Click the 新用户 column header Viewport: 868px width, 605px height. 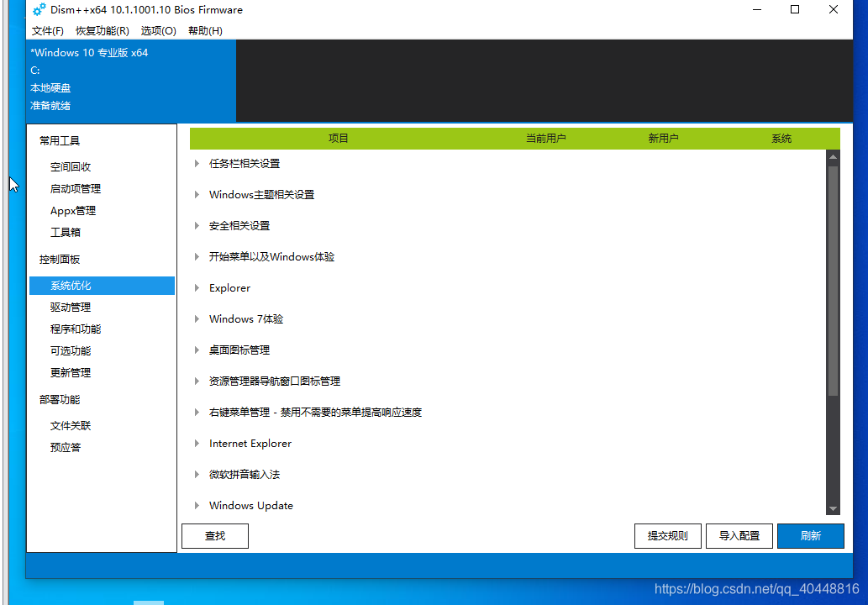click(x=663, y=139)
